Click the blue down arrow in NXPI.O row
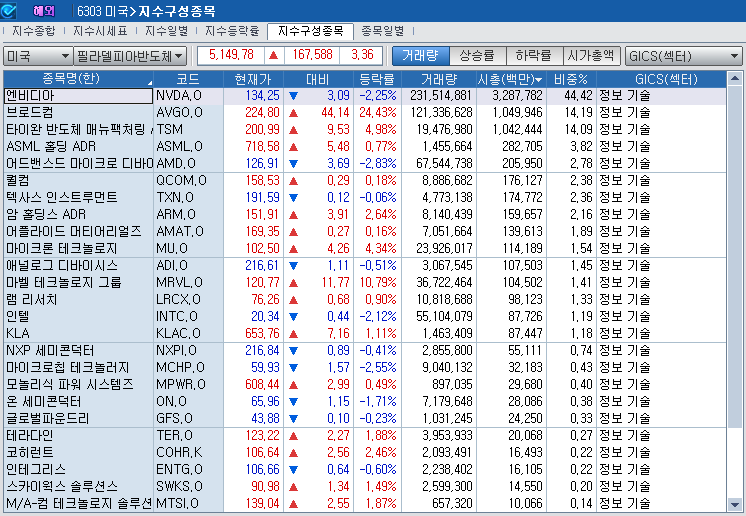Screen dimensions: 746x516 (294, 351)
